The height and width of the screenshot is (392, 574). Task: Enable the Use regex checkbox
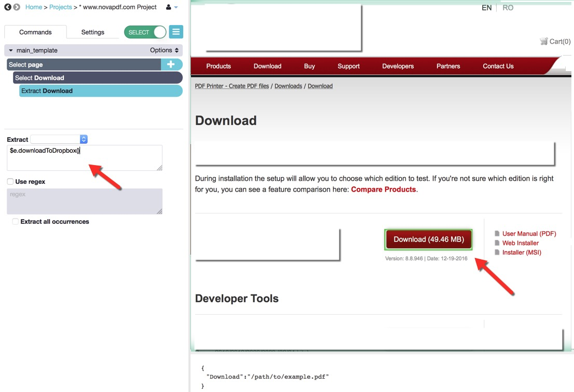pyautogui.click(x=10, y=181)
